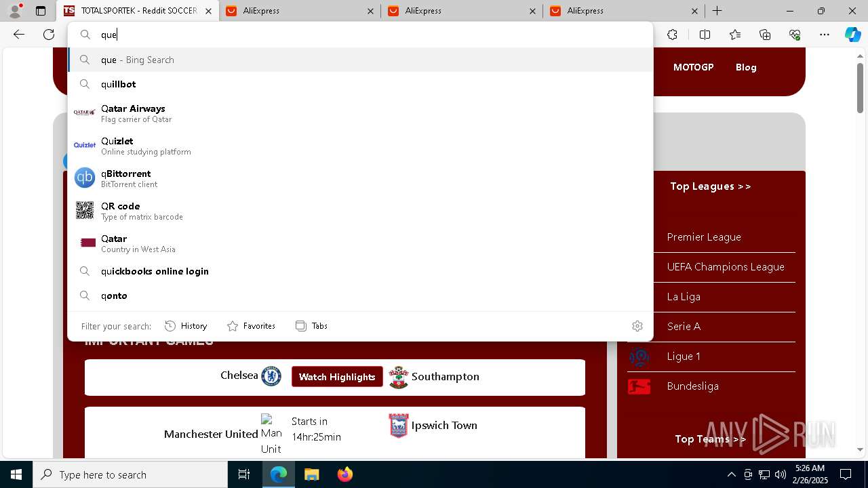
Task: Open the Settings and more ellipsis
Action: [825, 35]
